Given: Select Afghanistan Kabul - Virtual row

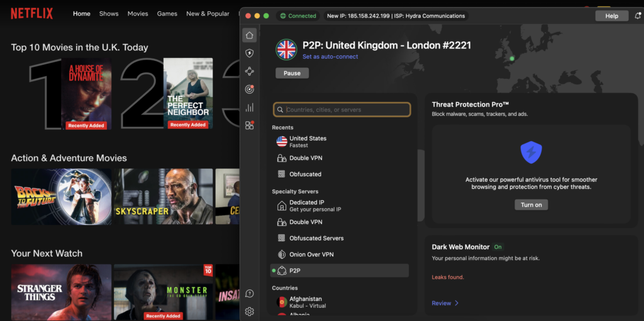Looking at the screenshot, I should (340, 302).
